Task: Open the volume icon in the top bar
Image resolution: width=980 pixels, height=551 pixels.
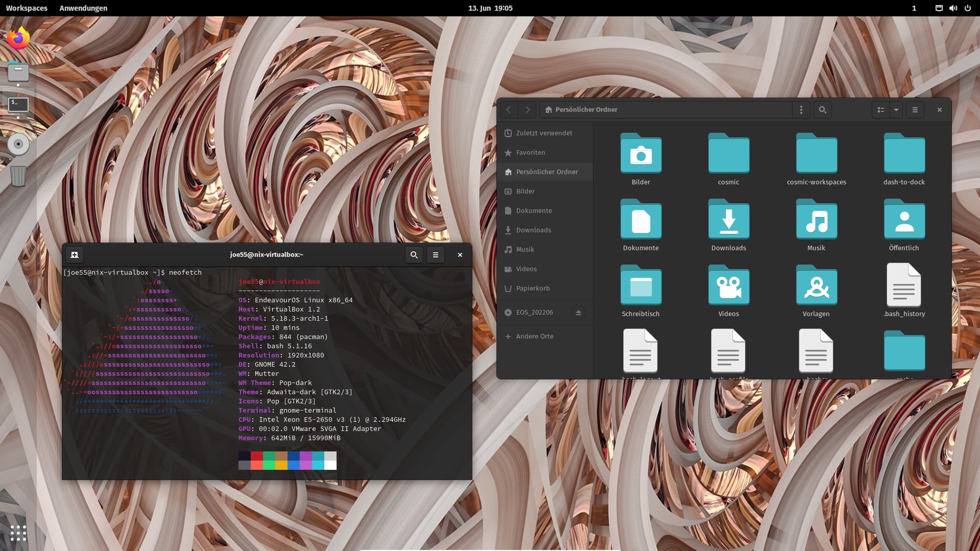Action: [x=953, y=8]
